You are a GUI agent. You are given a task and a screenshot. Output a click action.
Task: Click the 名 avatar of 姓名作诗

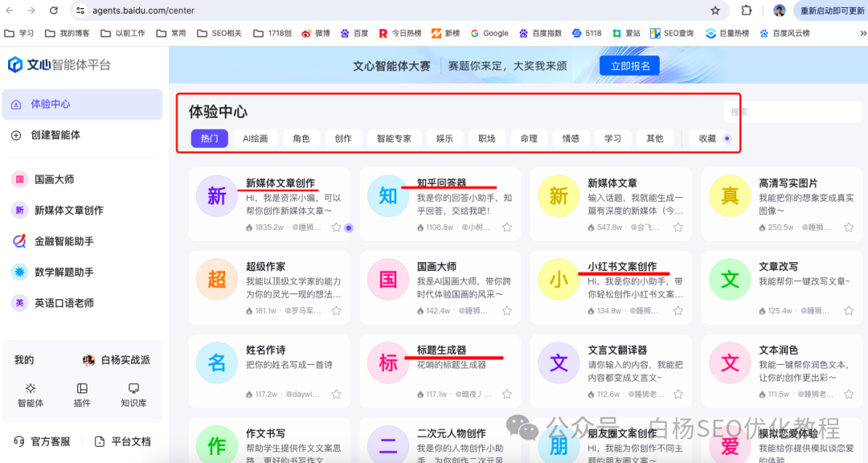coord(216,363)
